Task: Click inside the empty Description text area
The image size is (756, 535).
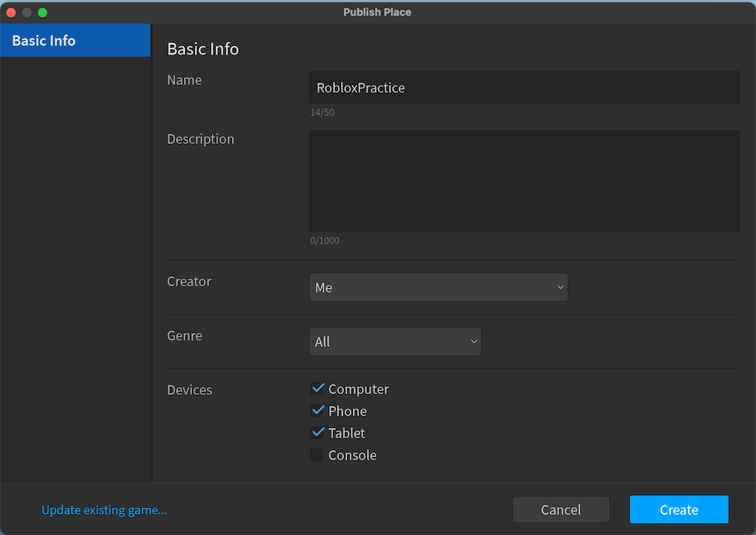Action: tap(524, 181)
